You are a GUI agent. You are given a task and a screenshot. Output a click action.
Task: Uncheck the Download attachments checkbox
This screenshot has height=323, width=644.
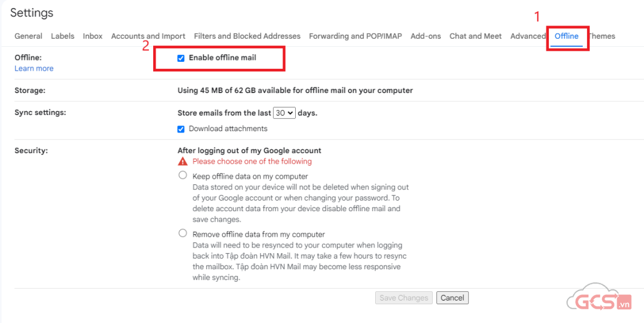click(x=181, y=129)
